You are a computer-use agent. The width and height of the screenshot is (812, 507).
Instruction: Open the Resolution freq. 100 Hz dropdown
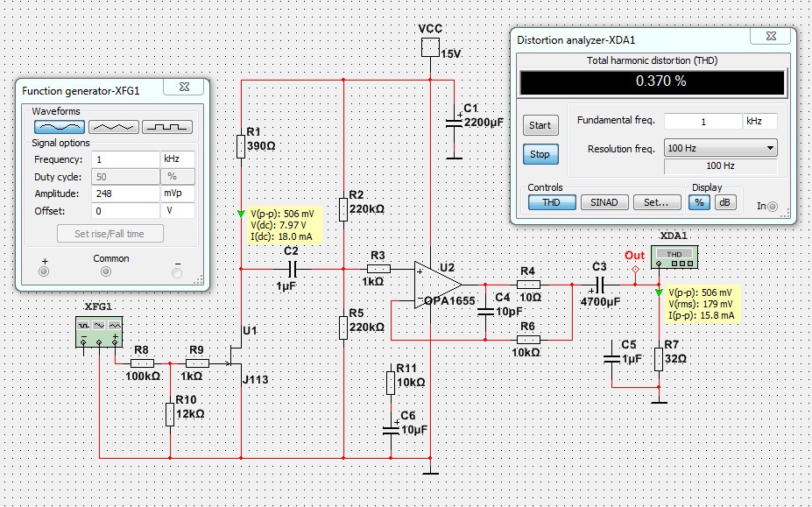tap(720, 148)
